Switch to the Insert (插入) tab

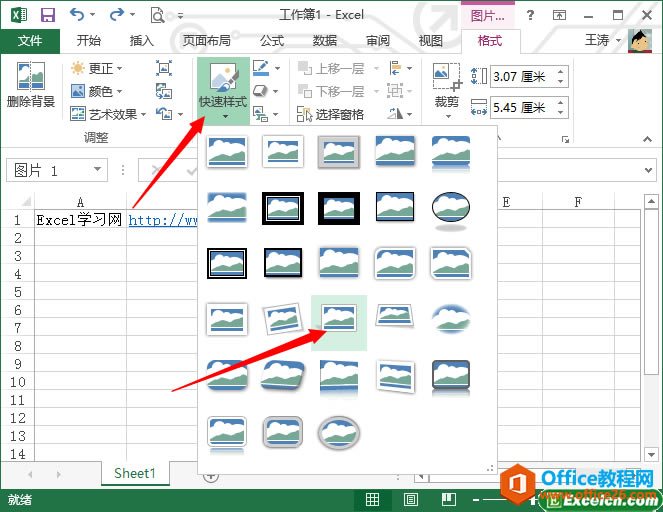click(x=142, y=41)
